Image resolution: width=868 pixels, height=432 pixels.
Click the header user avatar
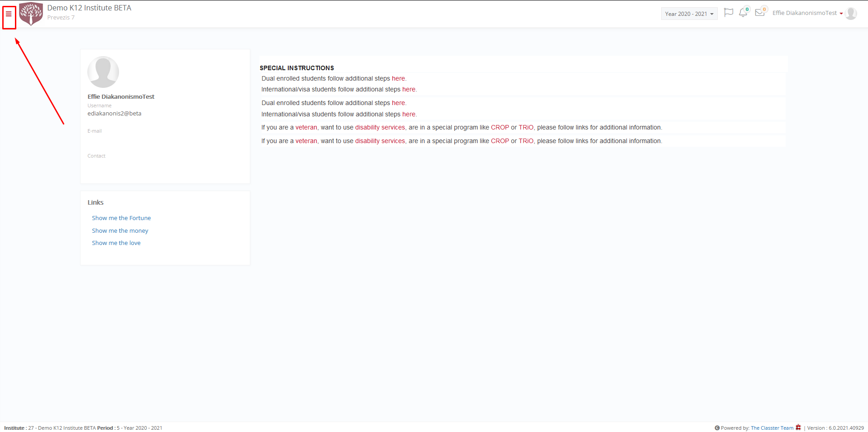click(x=851, y=14)
